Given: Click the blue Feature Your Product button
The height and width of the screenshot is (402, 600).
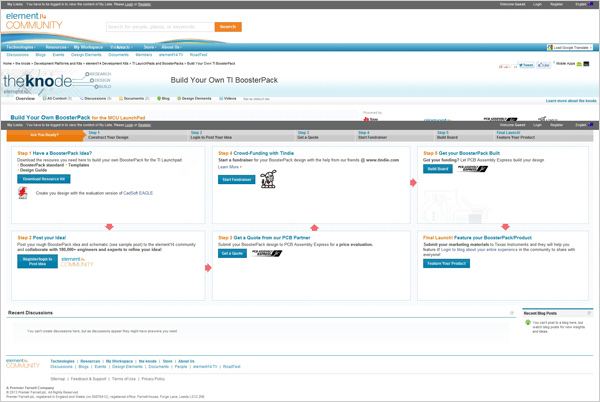Looking at the screenshot, I should [x=447, y=264].
